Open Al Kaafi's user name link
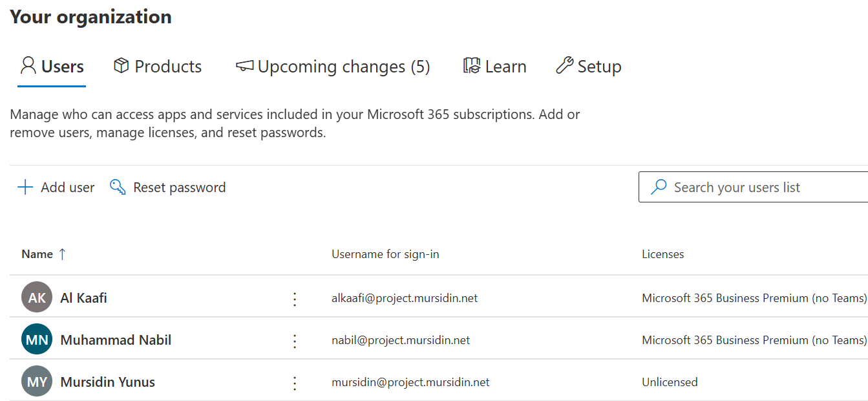Viewport: 868px width, 401px height. pyautogui.click(x=83, y=298)
